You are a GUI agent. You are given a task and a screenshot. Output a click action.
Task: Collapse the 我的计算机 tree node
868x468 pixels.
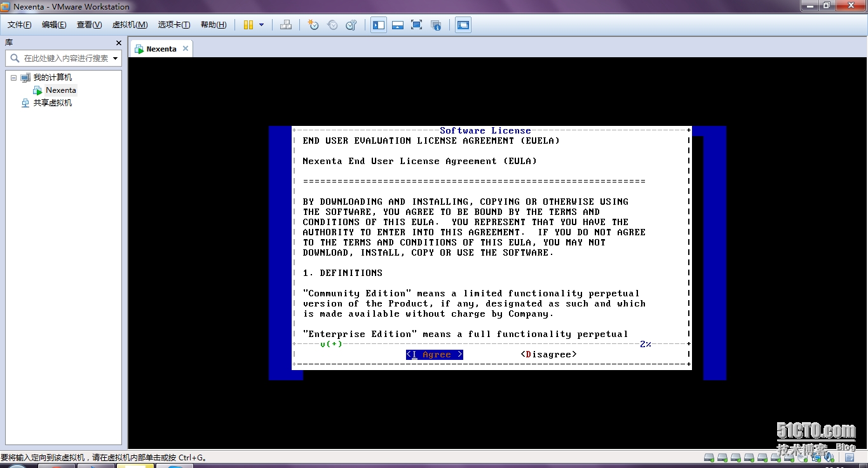pyautogui.click(x=13, y=78)
